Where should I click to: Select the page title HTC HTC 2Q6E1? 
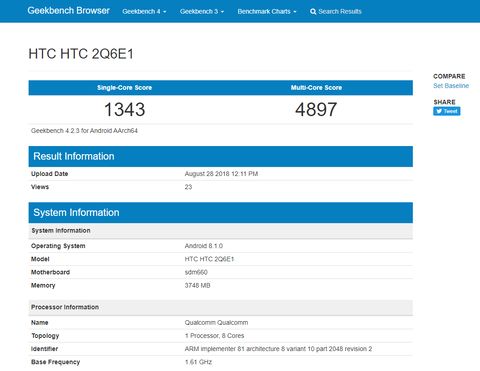81,54
